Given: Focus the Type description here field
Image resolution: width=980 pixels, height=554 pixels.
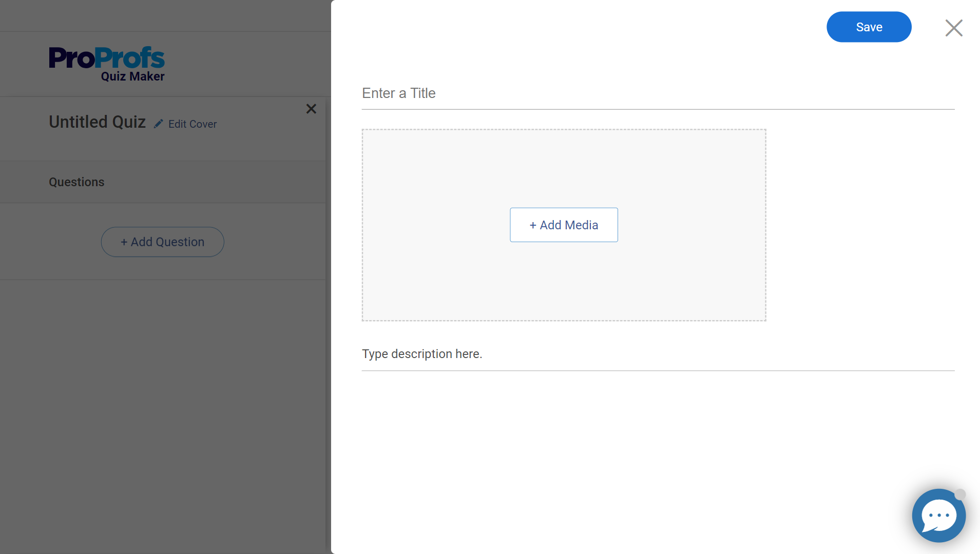Looking at the screenshot, I should click(658, 354).
